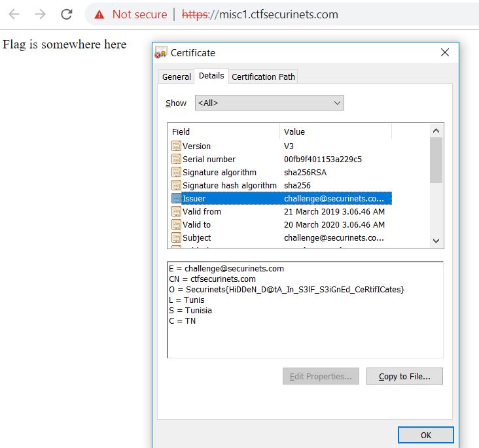The width and height of the screenshot is (479, 448).
Task: Select the sha256RSA value
Action: click(x=305, y=172)
